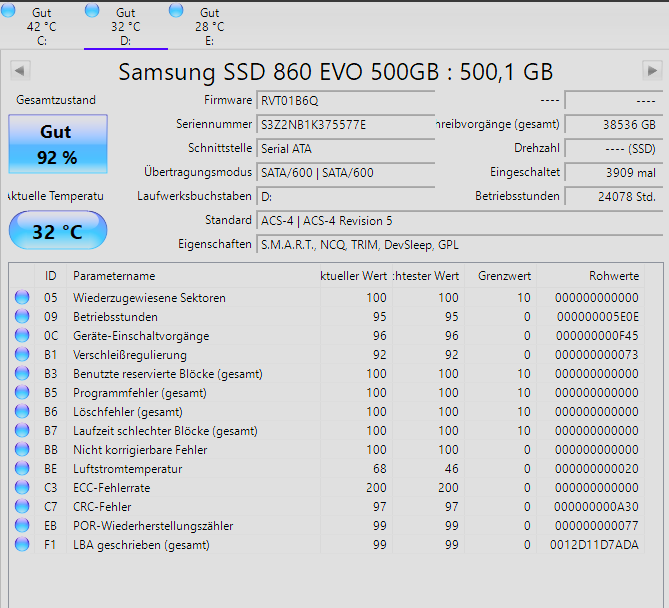Click status orb for Programmfehler row

coord(22,392)
